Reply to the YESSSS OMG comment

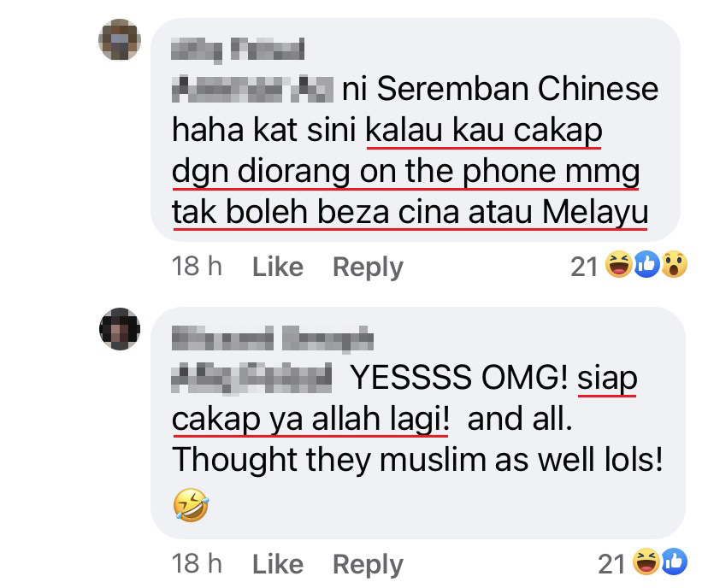368,565
